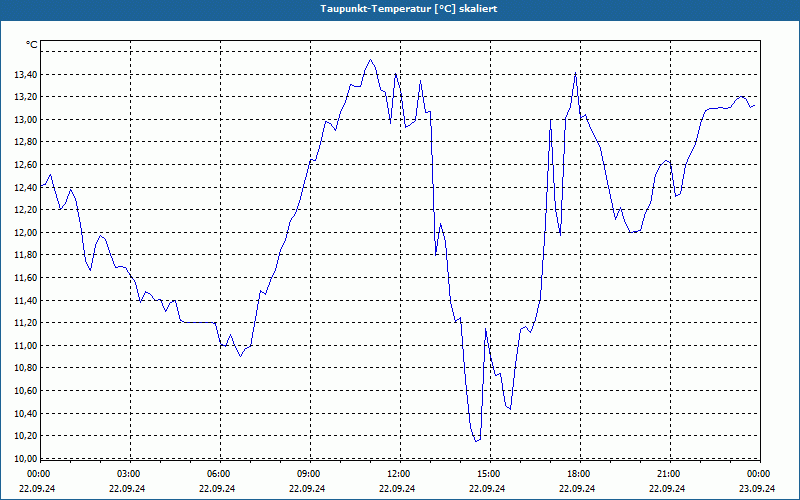
Task: Click the curve's highest peak near 11:00
Action: coord(370,60)
